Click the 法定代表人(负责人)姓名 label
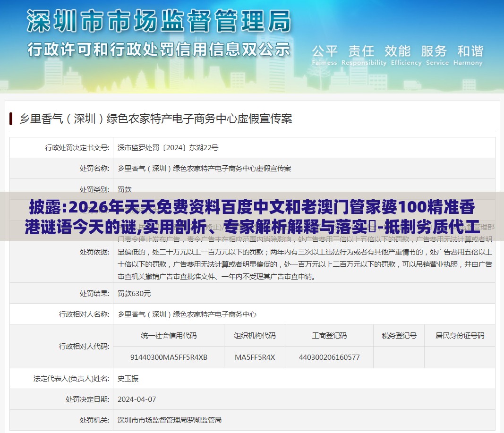This screenshot has height=433, width=504. pos(71,379)
